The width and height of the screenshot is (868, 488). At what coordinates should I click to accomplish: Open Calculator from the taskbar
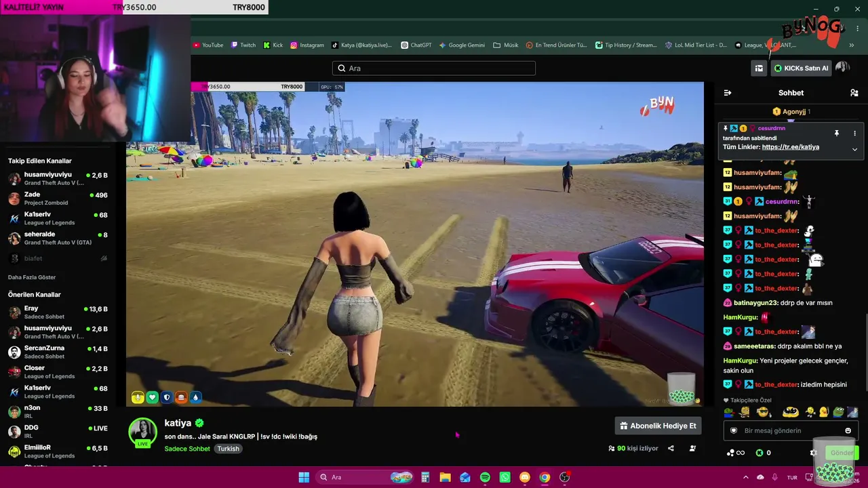[425, 477]
